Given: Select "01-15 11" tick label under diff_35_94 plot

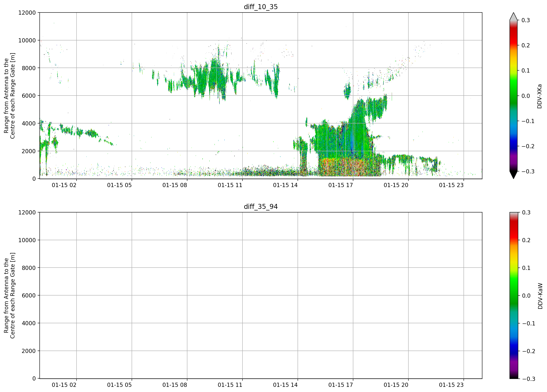Looking at the screenshot, I should (x=230, y=385).
